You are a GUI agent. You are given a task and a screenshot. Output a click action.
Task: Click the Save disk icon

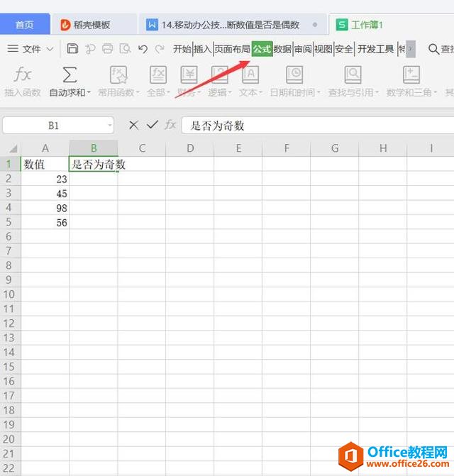tap(72, 48)
